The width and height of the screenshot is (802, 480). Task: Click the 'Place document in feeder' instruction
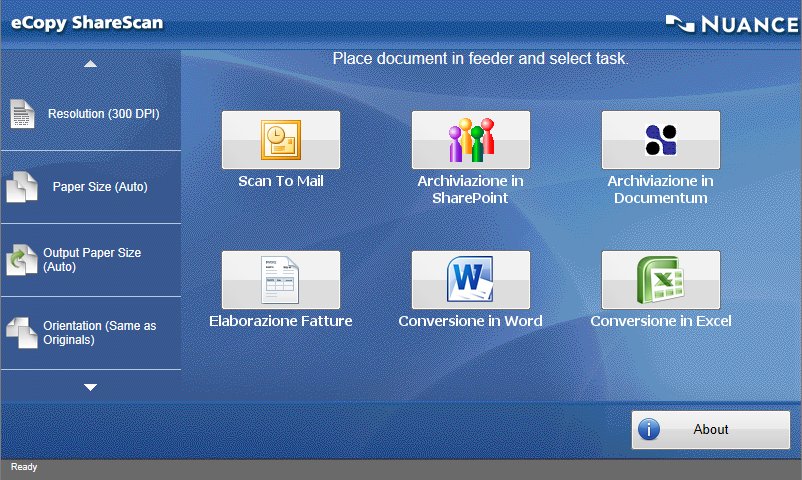coord(480,58)
